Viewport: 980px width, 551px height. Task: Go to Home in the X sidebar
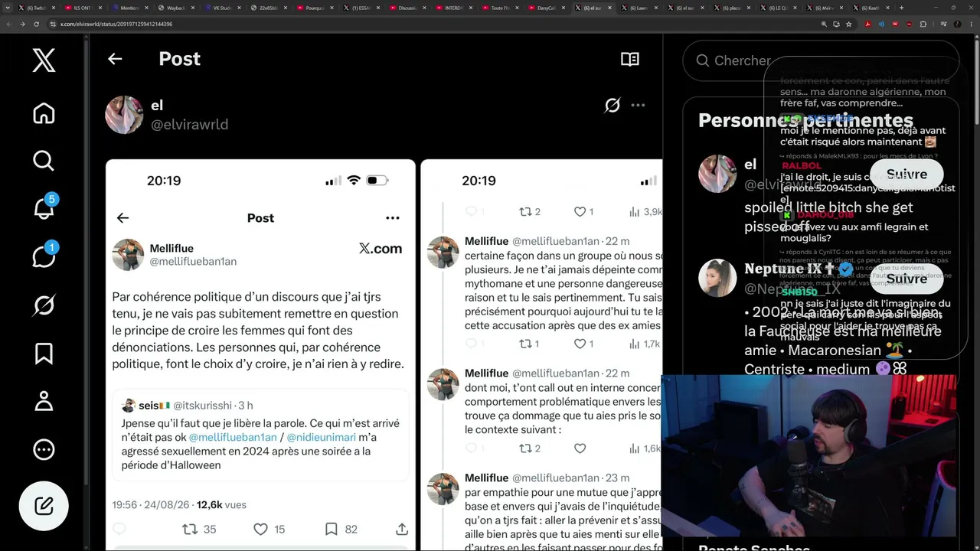click(44, 113)
